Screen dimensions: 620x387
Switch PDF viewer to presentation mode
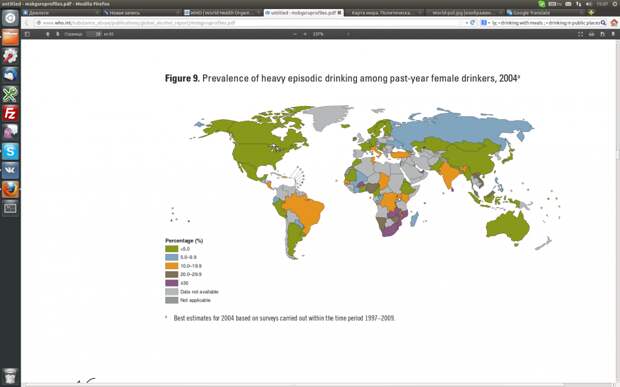(x=580, y=34)
